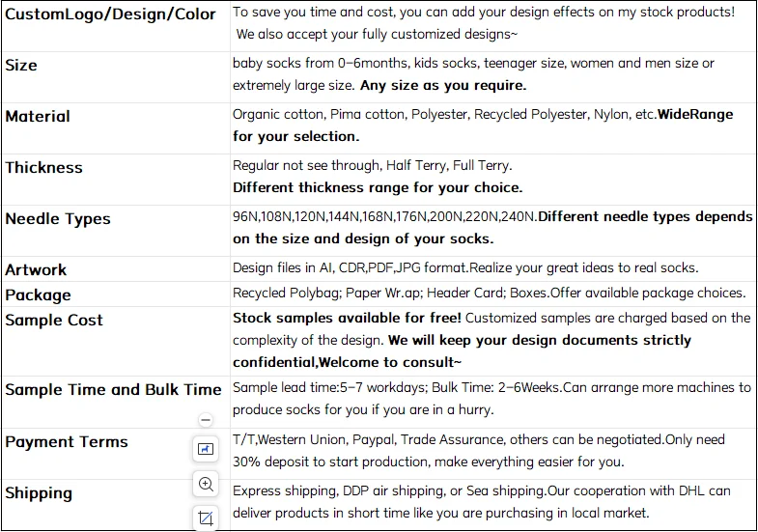Click the 'Welcome to consult~' text

click(390, 362)
